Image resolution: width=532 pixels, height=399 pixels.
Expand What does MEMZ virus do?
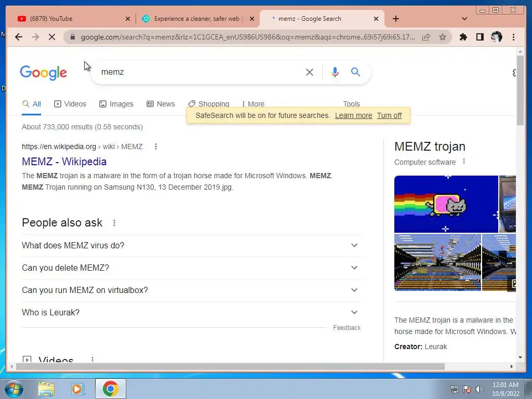pos(191,245)
